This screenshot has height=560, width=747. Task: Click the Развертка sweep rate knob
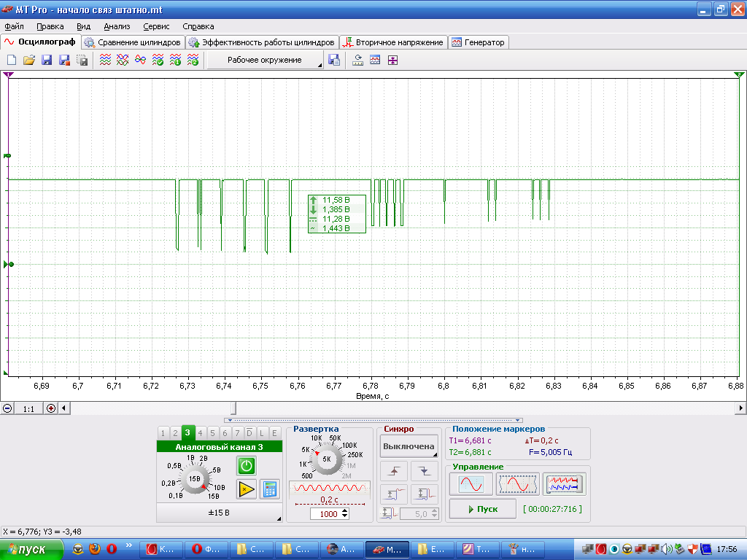327,459
